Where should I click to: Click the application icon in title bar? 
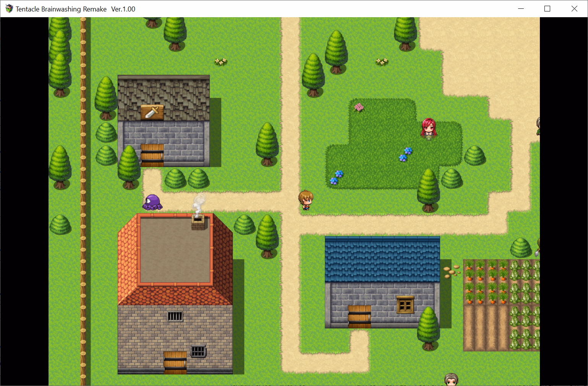[x=9, y=8]
